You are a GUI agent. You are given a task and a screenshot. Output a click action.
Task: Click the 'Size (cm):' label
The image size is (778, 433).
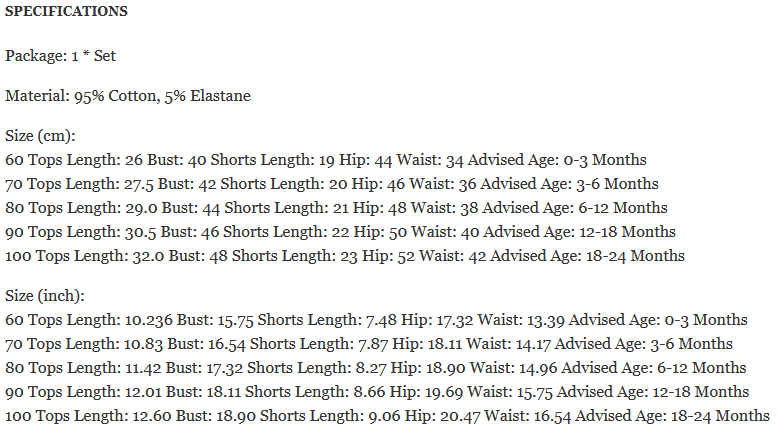[41, 136]
